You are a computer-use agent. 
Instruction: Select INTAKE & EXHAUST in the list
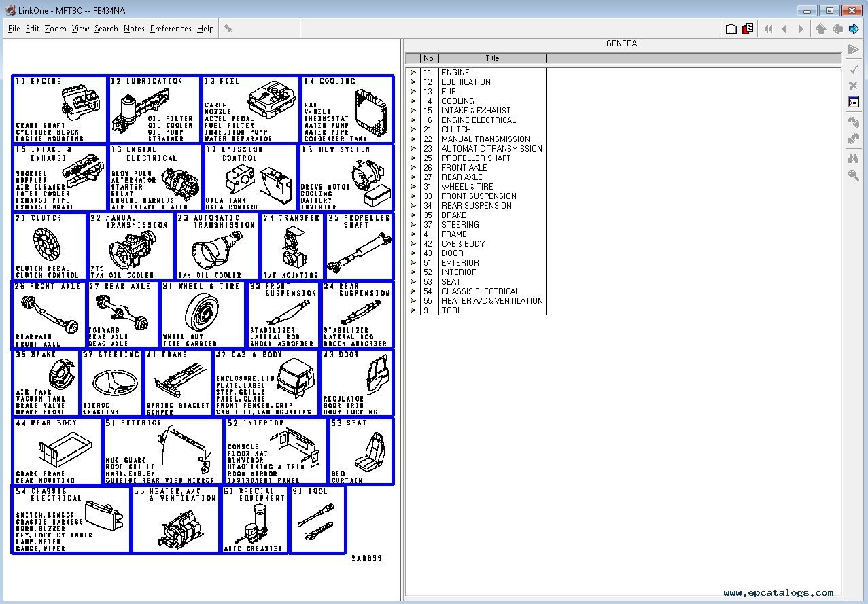[x=476, y=111]
